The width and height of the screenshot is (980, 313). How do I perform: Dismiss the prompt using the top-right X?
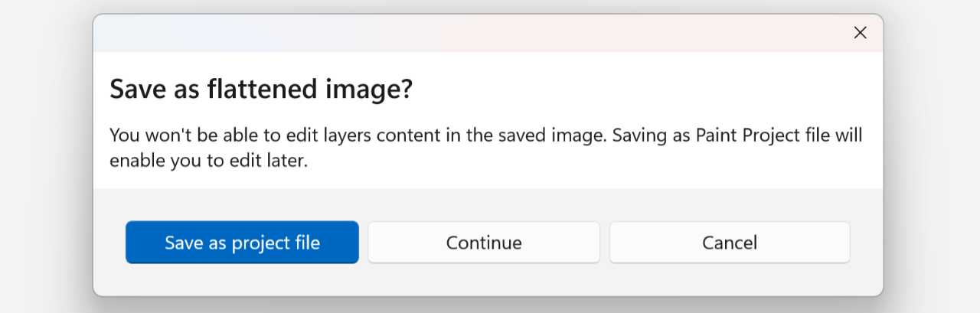point(860,32)
